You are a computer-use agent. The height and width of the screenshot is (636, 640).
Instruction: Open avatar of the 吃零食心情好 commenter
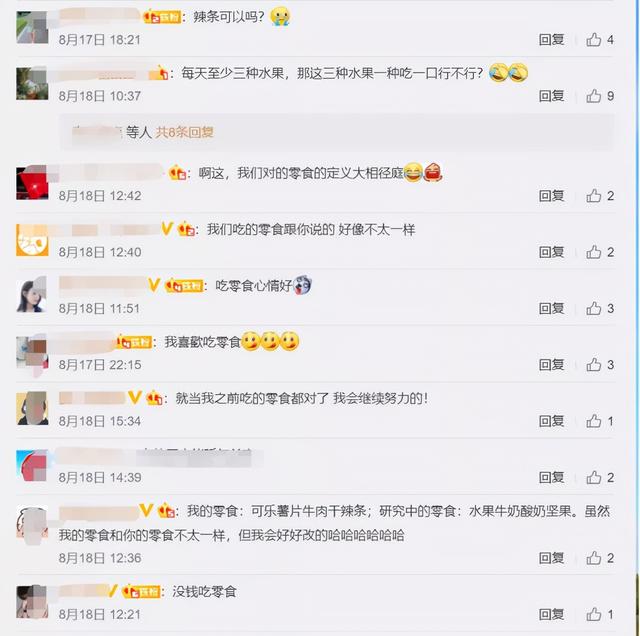(32, 295)
